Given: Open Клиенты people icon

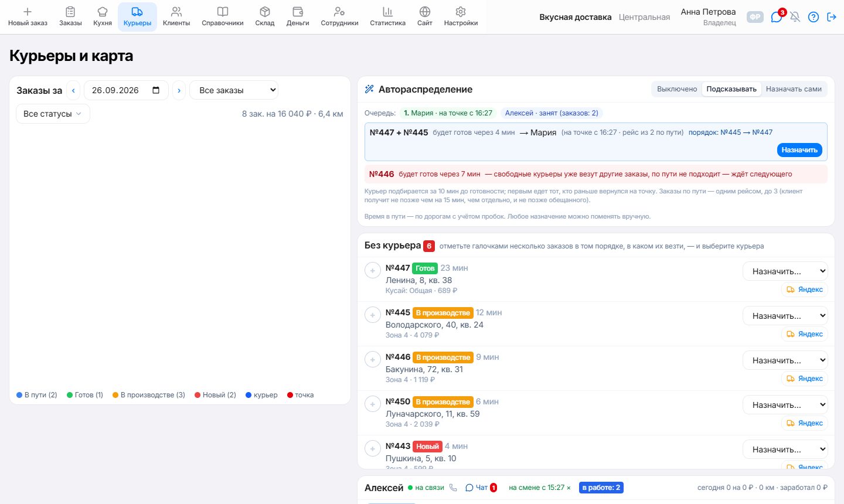Looking at the screenshot, I should (176, 12).
